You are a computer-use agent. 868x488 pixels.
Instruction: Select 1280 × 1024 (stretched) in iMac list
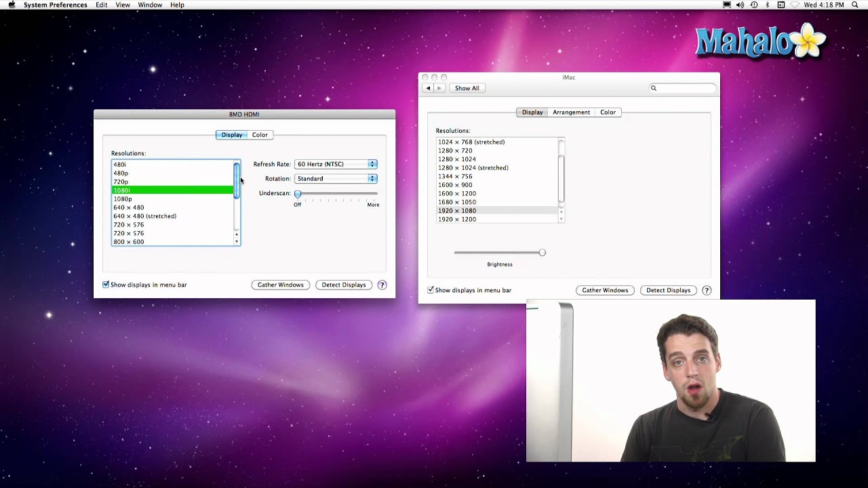click(x=497, y=168)
